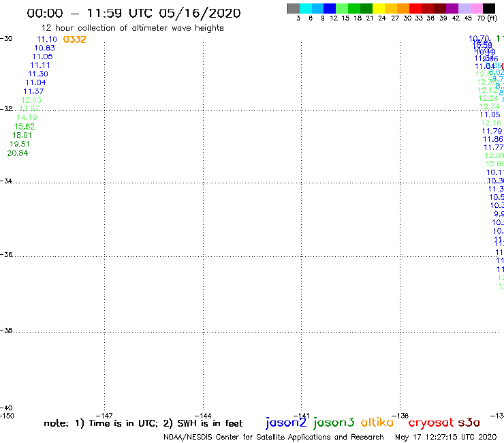Click the longitude label '-147'
This screenshot has height=443, width=504.
[x=104, y=416]
